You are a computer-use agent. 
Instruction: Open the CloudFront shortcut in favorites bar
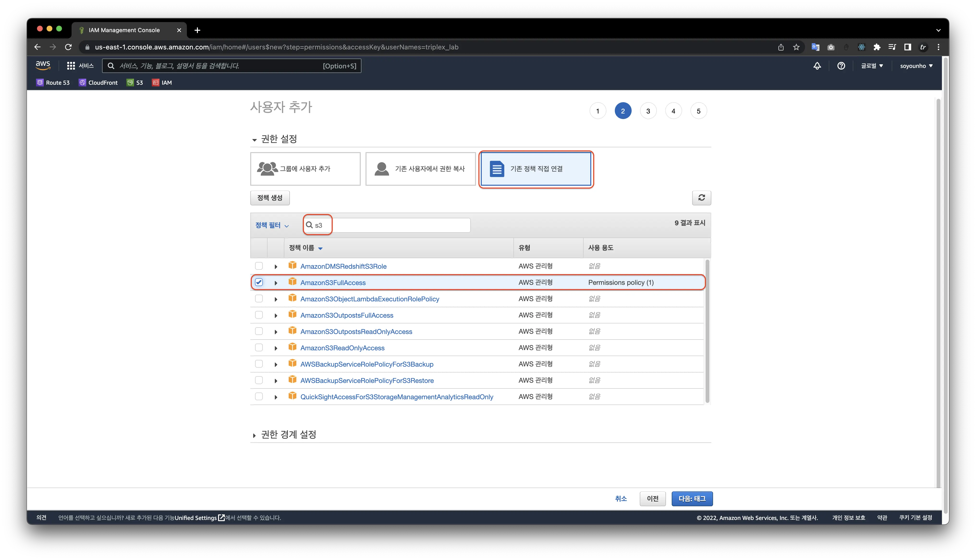pos(98,83)
